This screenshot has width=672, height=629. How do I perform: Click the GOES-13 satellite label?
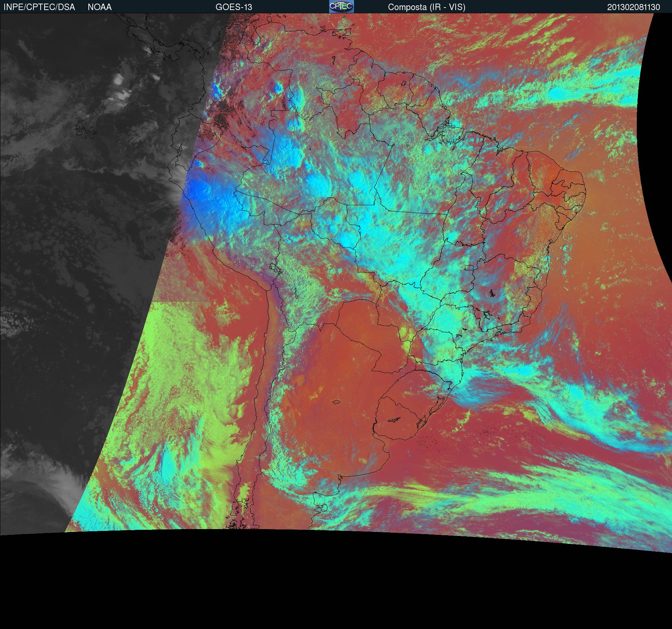pyautogui.click(x=234, y=7)
